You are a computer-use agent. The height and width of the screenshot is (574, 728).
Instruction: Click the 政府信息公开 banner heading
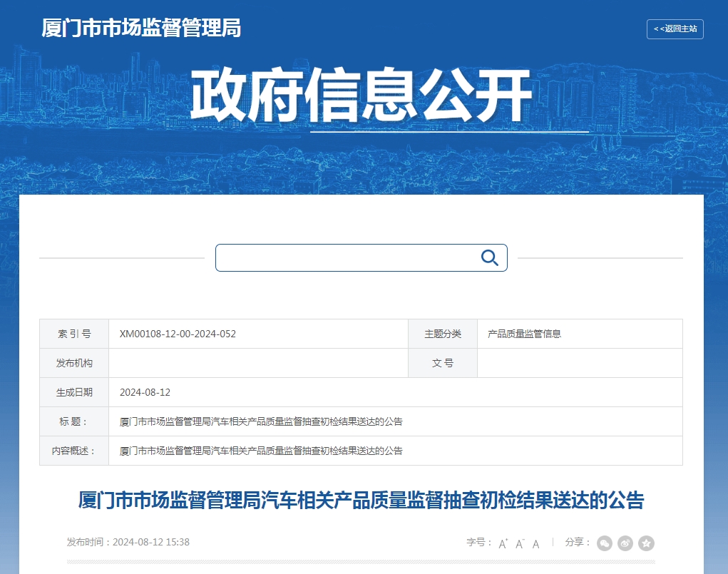[x=362, y=96]
